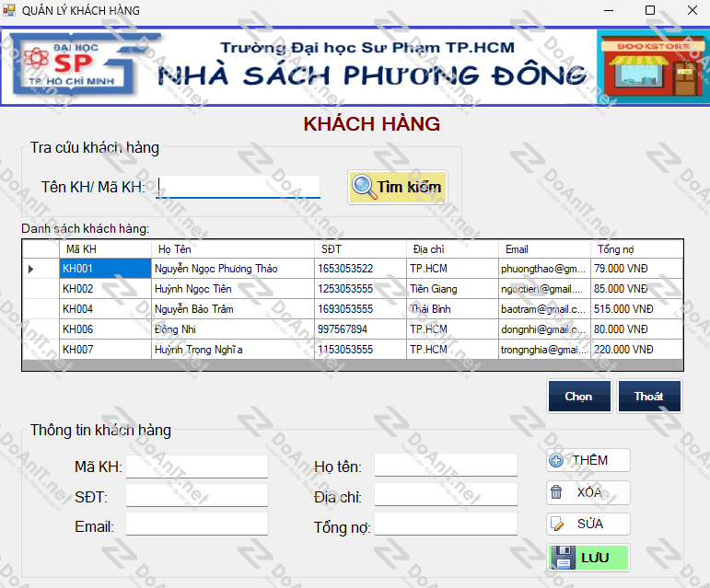The height and width of the screenshot is (588, 710).
Task: Click the empty row header of KH004
Action: pos(41,309)
